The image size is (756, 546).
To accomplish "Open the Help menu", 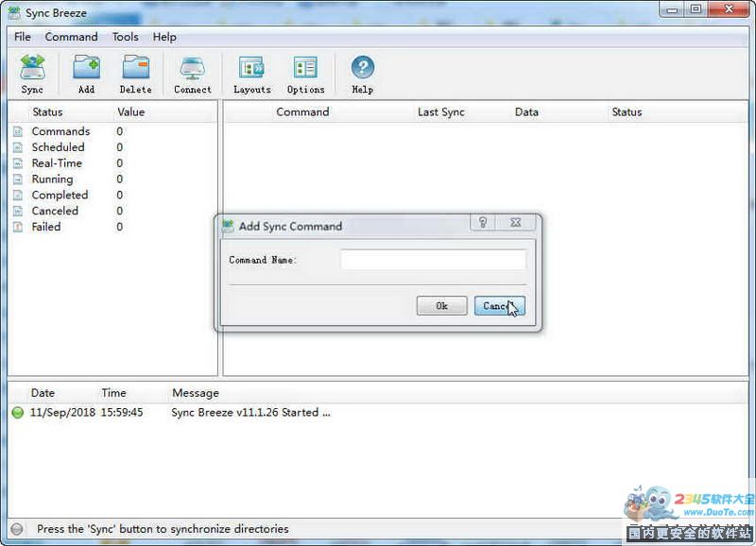I will coord(164,37).
